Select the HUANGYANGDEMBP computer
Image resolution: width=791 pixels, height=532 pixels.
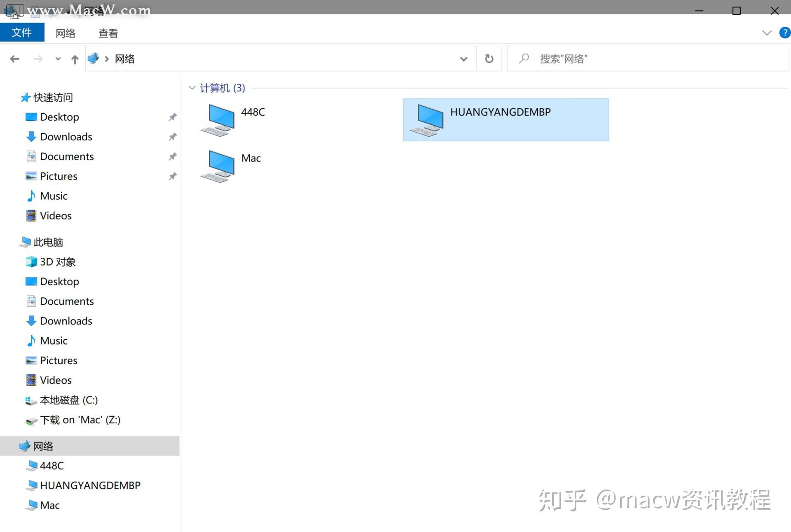pos(506,120)
